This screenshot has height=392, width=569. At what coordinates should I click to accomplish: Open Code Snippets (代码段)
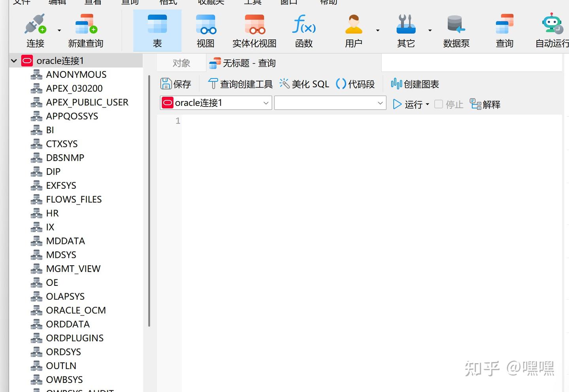click(x=355, y=84)
